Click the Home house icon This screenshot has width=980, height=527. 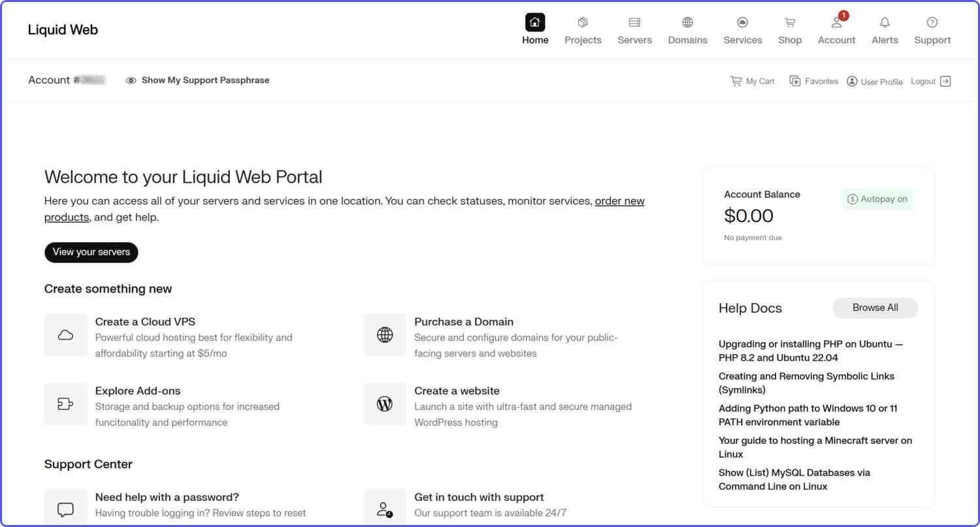pyautogui.click(x=535, y=22)
